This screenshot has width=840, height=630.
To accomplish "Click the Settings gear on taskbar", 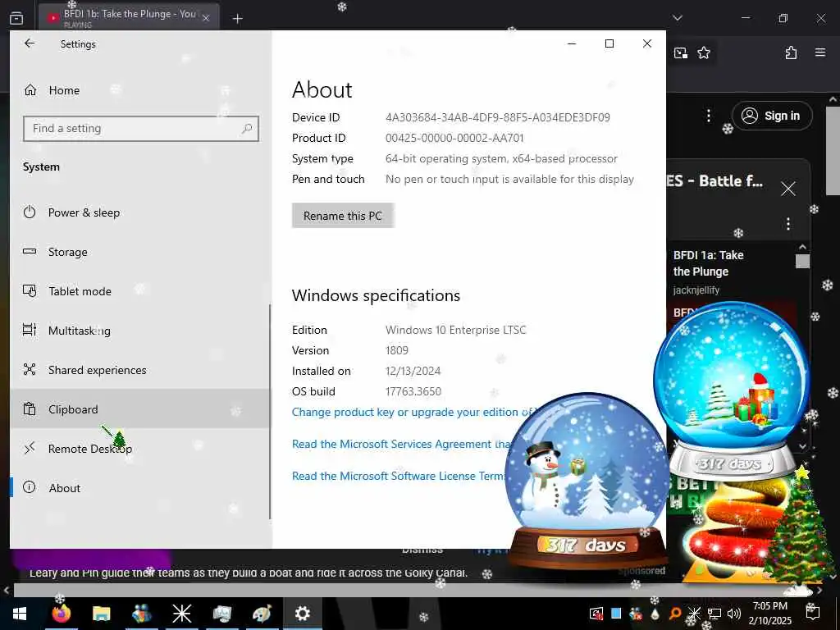I will (302, 614).
